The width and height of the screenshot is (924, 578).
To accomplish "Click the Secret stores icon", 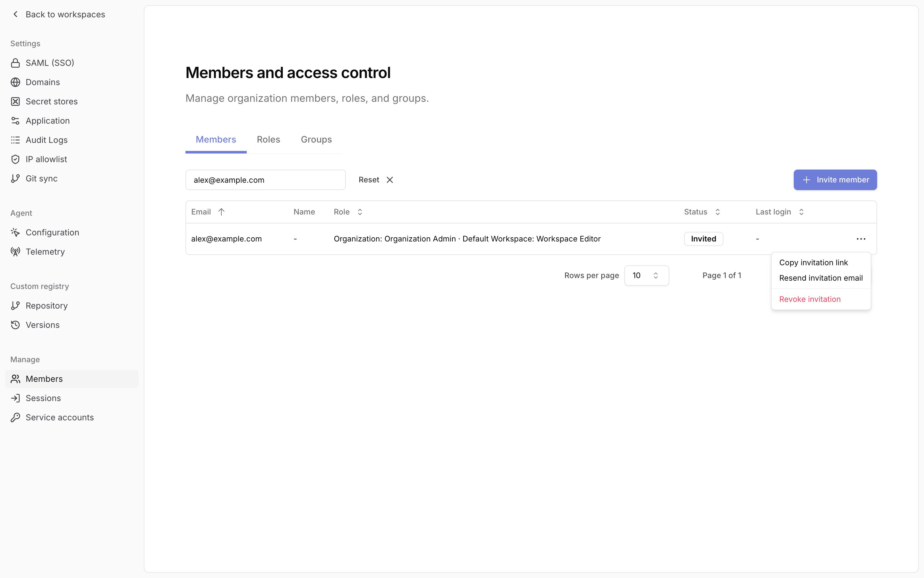I will 15,101.
